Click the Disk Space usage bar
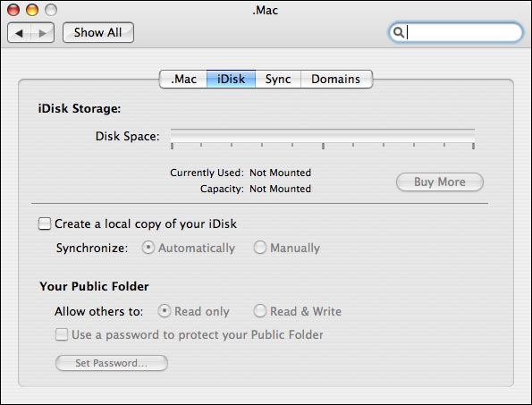Screen dimensions: 532x405 pos(323,136)
